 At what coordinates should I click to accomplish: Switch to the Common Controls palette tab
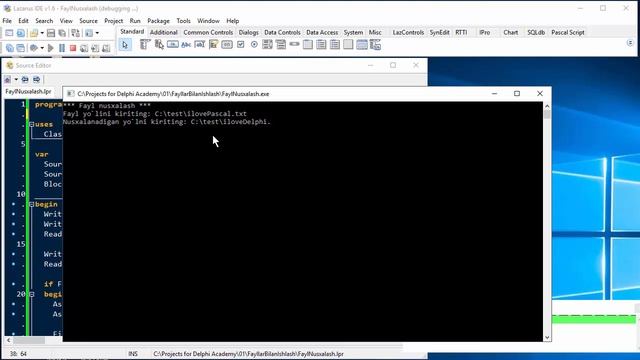pyautogui.click(x=208, y=32)
